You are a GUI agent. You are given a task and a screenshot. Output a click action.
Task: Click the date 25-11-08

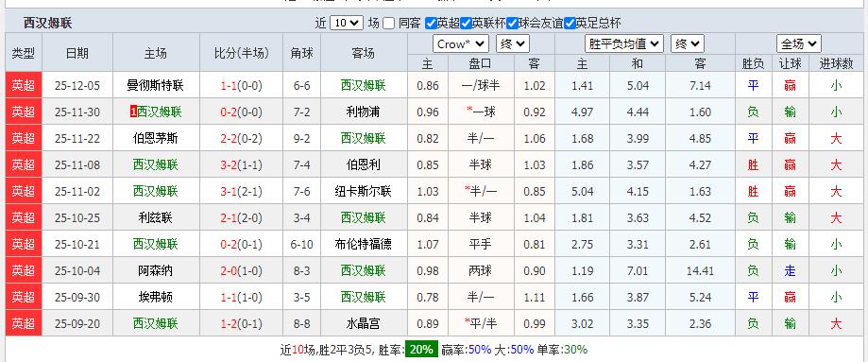[77, 165]
